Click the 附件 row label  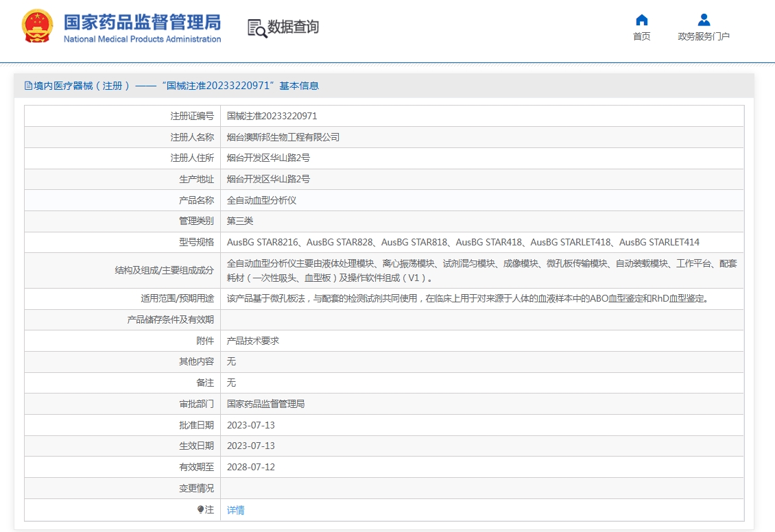coord(205,341)
